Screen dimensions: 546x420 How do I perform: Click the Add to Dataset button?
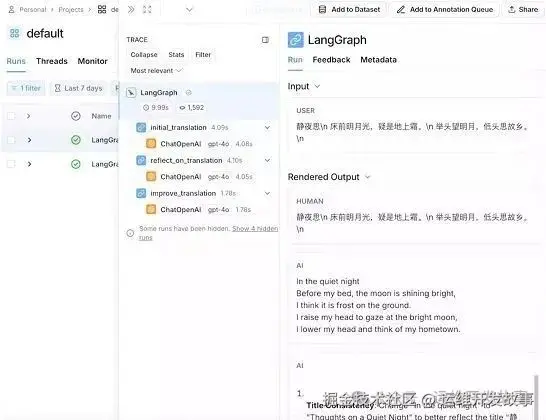349,9
